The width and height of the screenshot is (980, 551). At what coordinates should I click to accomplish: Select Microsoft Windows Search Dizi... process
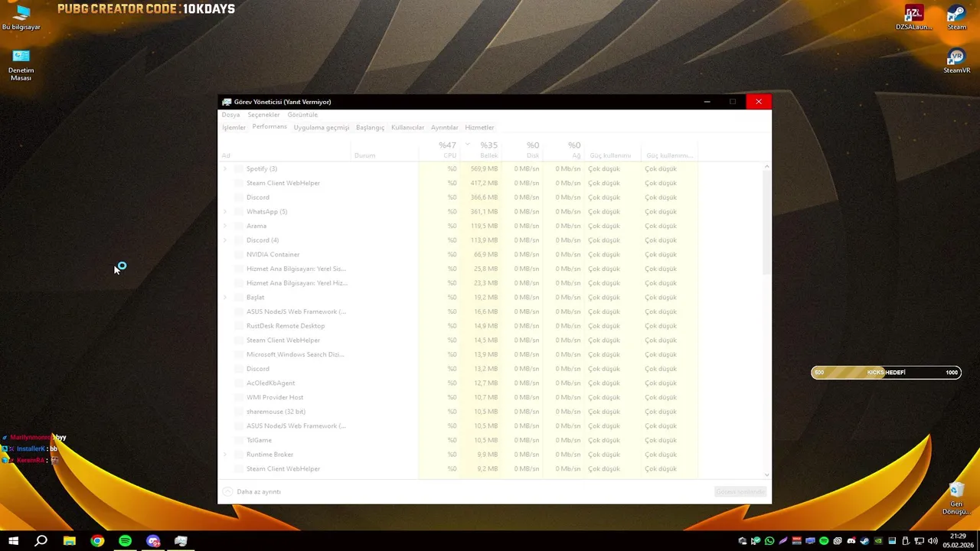pos(458,354)
